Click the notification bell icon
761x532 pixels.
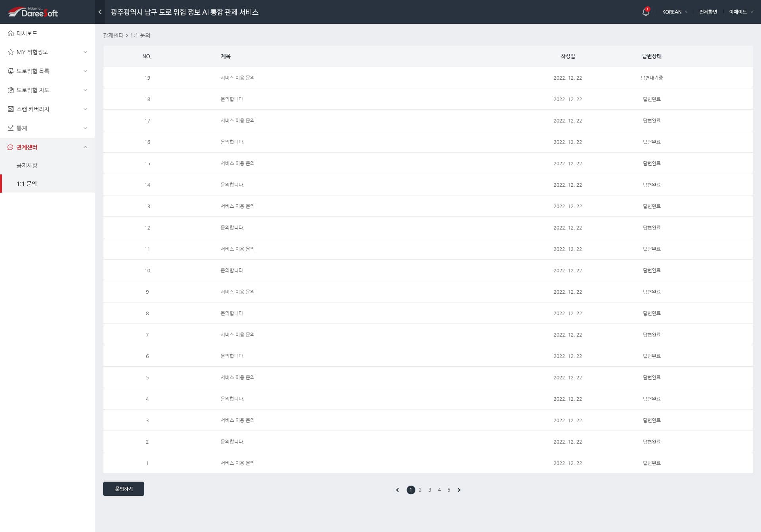[x=645, y=12]
